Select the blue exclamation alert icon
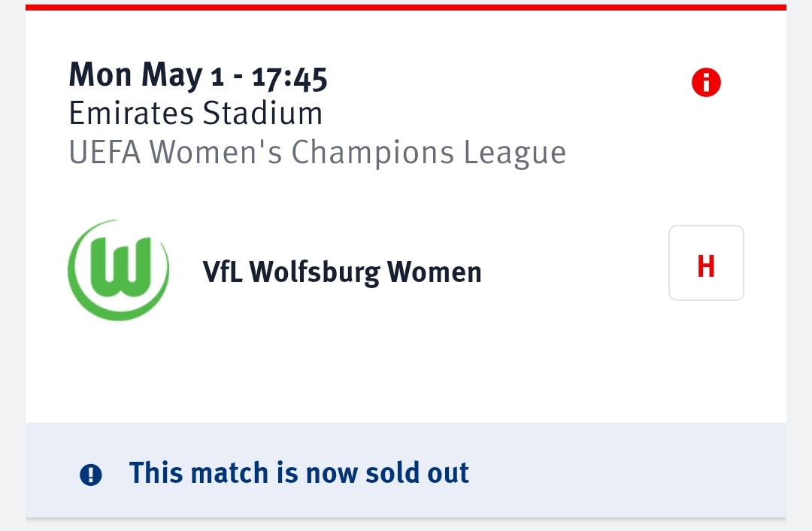This screenshot has width=812, height=531. click(x=91, y=475)
